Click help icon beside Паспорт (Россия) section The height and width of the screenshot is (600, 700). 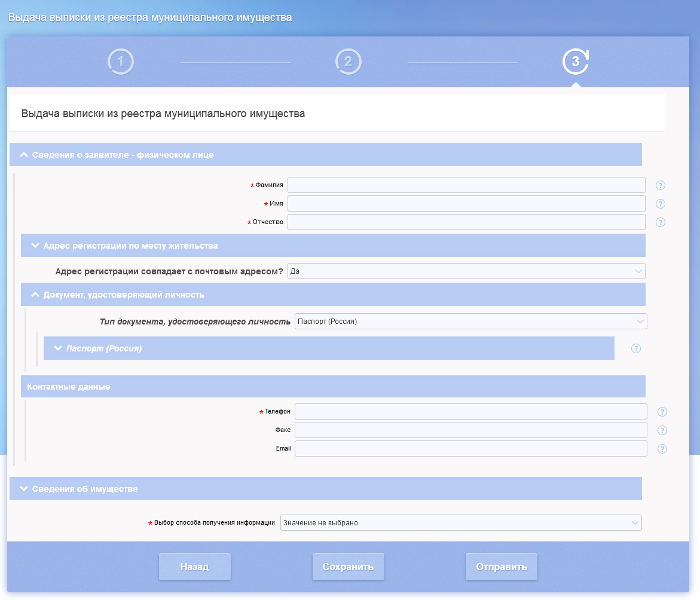point(636,348)
